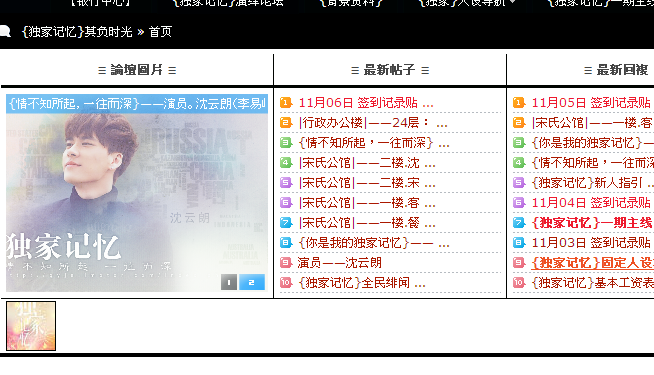Open the 背景资料 navigation menu item
Screen dimensions: 654x375
[x=351, y=3]
